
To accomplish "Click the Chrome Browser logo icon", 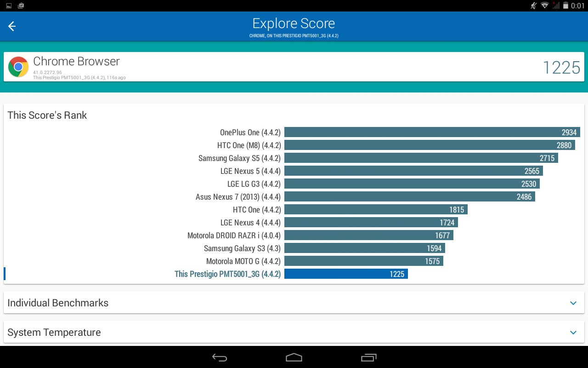I will coord(18,67).
